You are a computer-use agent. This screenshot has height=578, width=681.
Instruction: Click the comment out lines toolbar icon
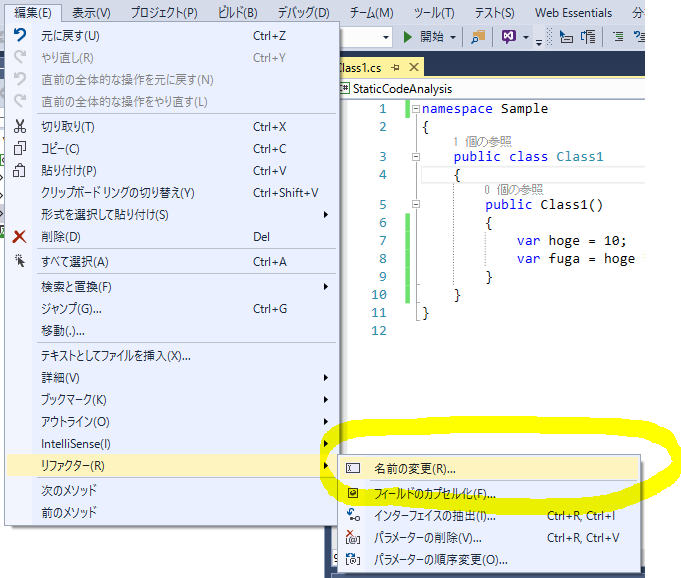618,37
